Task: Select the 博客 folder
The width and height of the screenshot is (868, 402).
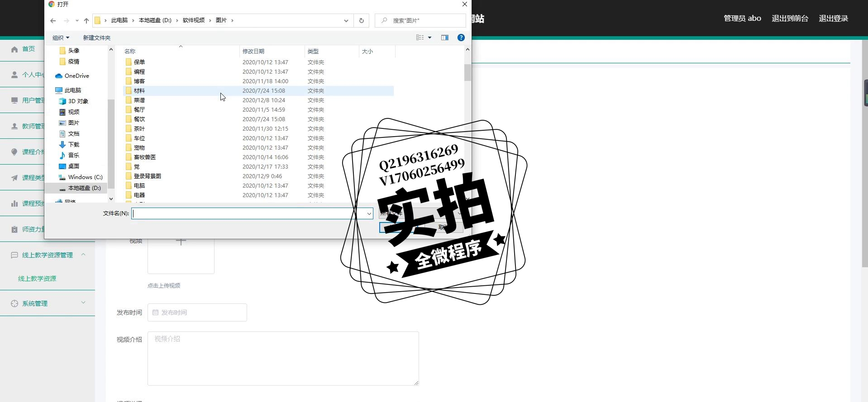Action: tap(258, 81)
